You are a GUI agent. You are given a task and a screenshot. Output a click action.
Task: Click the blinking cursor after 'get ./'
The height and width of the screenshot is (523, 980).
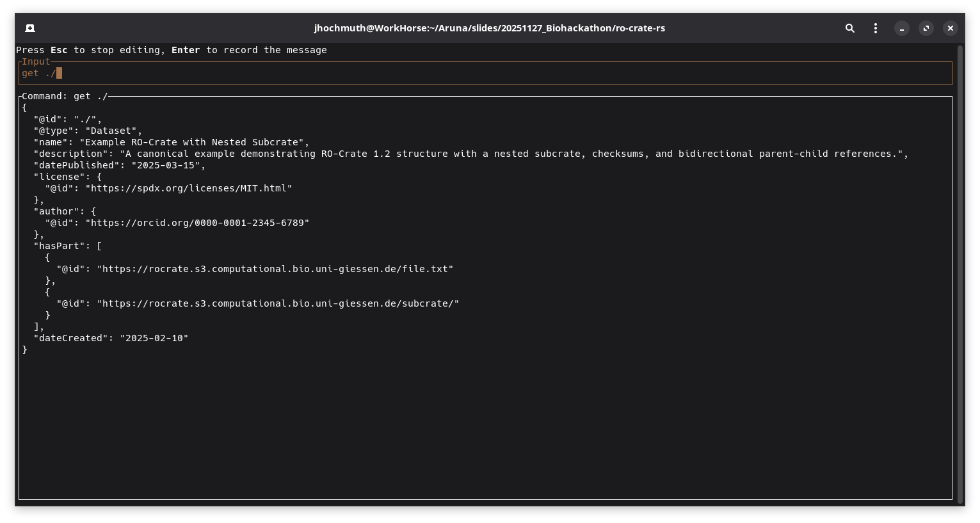[58, 73]
